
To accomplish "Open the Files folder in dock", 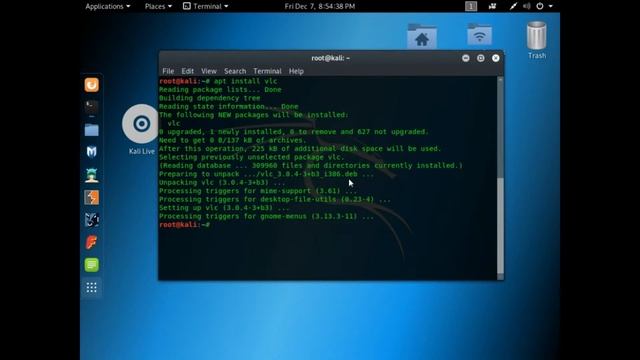I will click(91, 130).
